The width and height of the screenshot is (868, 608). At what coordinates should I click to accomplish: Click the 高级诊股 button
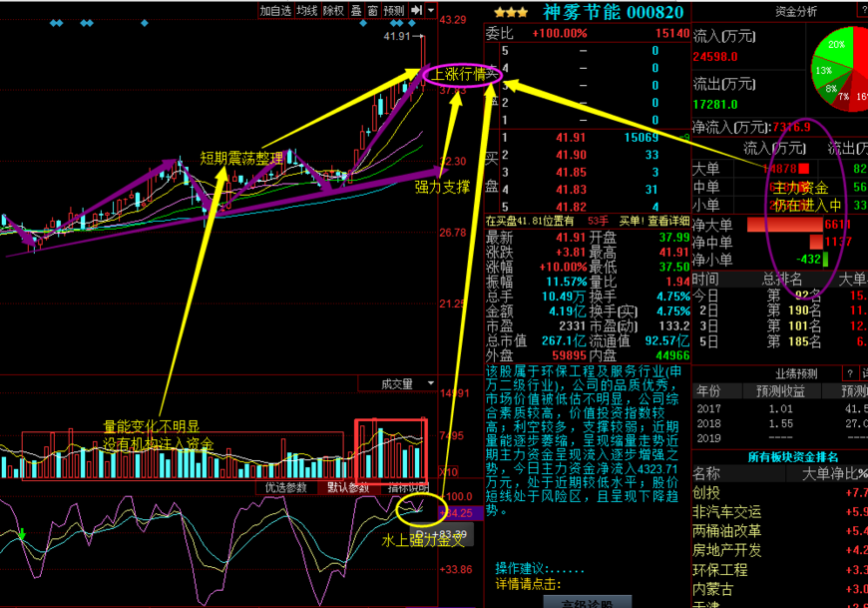click(588, 602)
